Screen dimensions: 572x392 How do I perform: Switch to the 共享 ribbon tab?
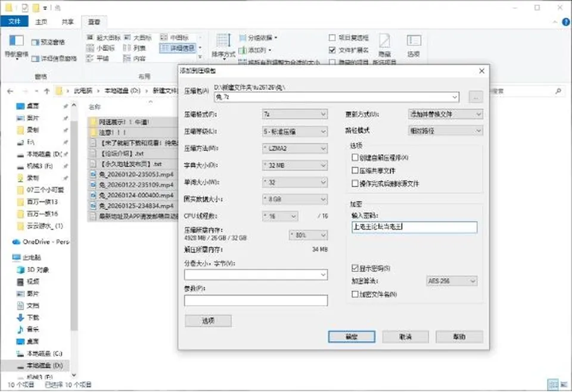(x=67, y=22)
